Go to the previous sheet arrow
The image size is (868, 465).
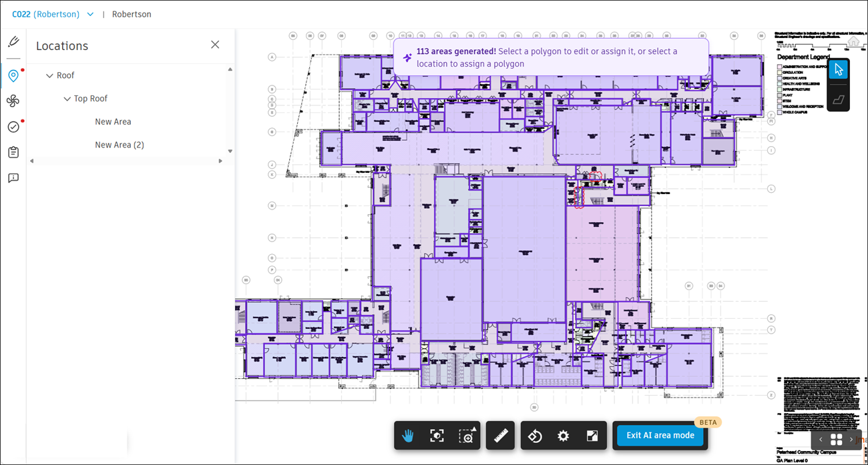click(x=821, y=440)
